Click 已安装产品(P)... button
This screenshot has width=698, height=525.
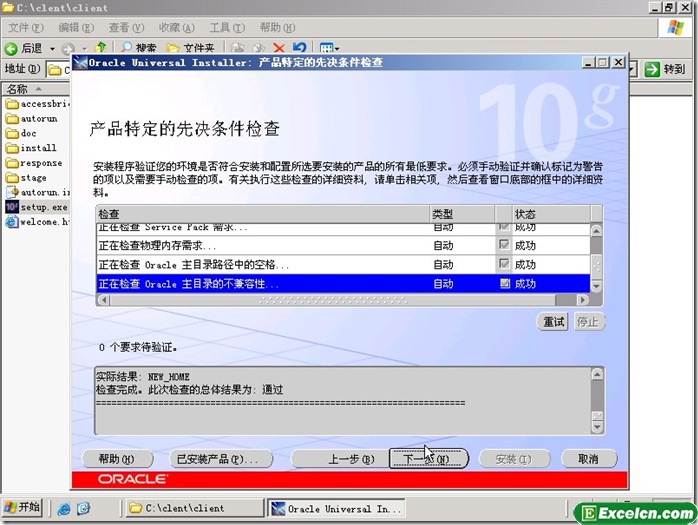click(221, 459)
